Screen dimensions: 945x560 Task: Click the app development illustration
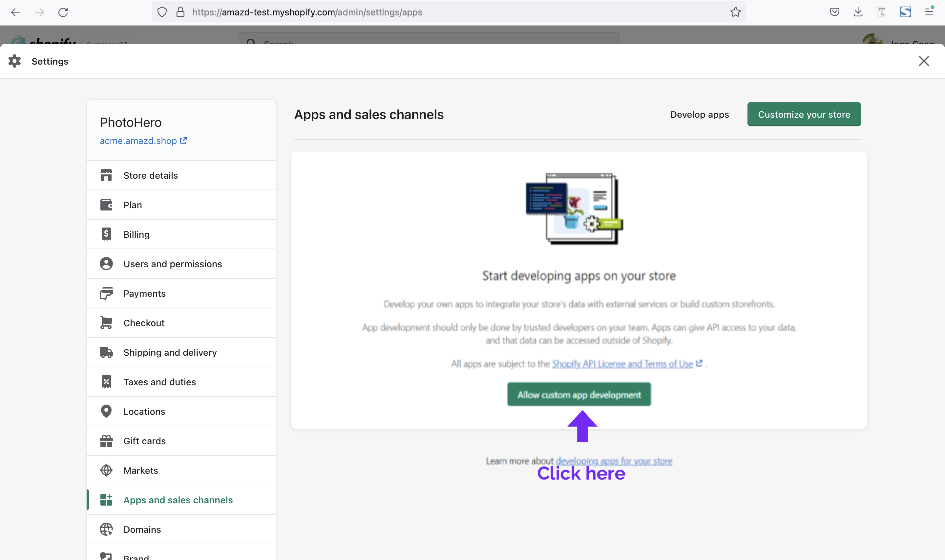coord(574,209)
